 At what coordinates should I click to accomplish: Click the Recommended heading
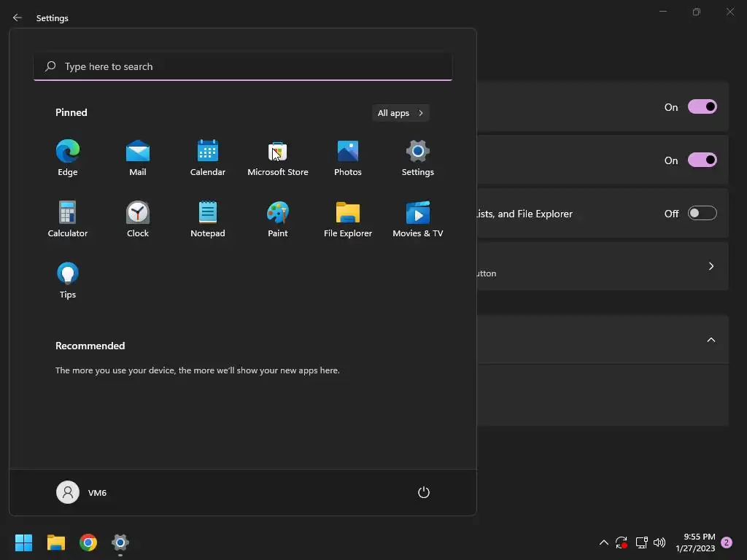90,346
